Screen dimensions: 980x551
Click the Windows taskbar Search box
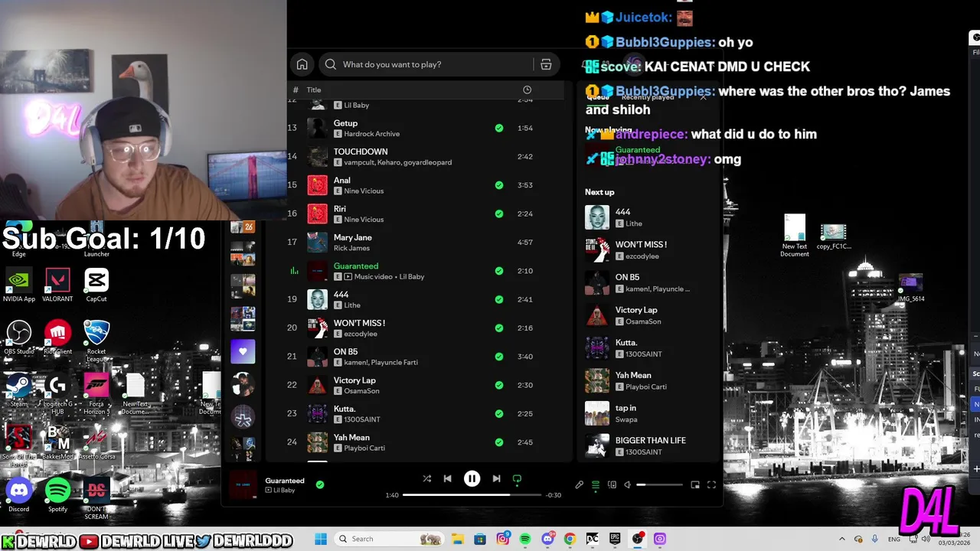point(390,539)
